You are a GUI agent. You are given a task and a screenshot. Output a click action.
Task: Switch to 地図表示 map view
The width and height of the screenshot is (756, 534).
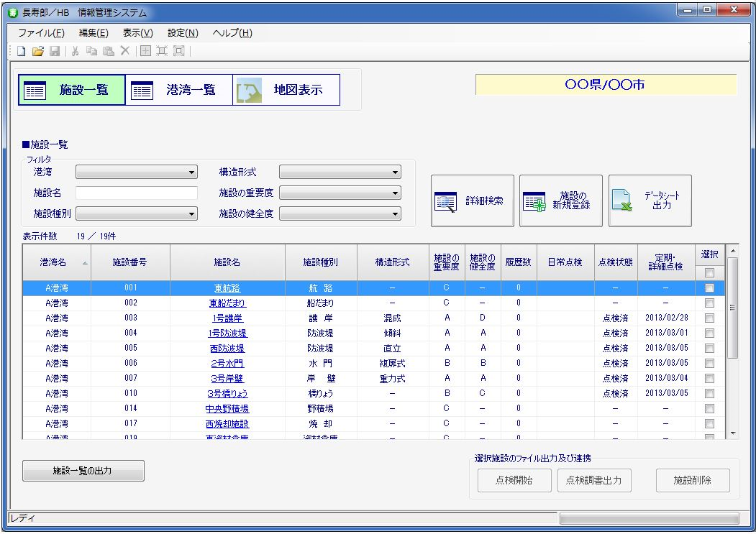[286, 91]
